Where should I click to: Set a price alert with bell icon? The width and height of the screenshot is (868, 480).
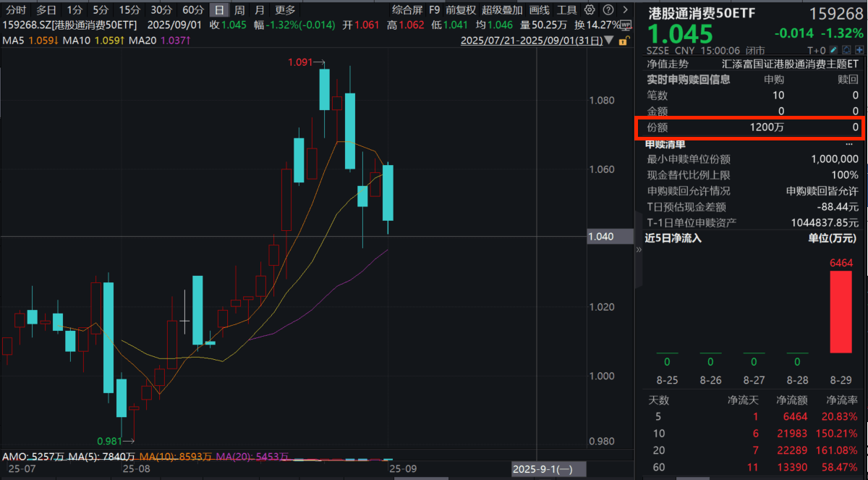coord(846,51)
